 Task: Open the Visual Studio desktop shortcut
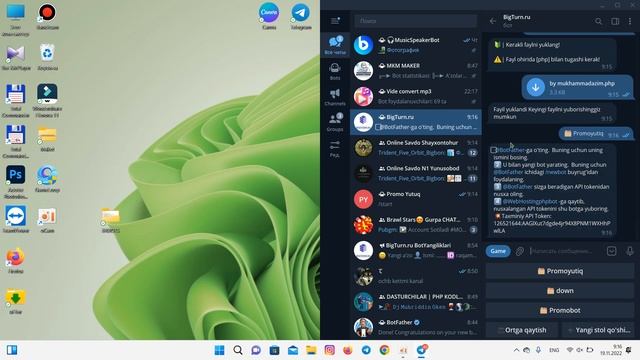click(x=16, y=57)
